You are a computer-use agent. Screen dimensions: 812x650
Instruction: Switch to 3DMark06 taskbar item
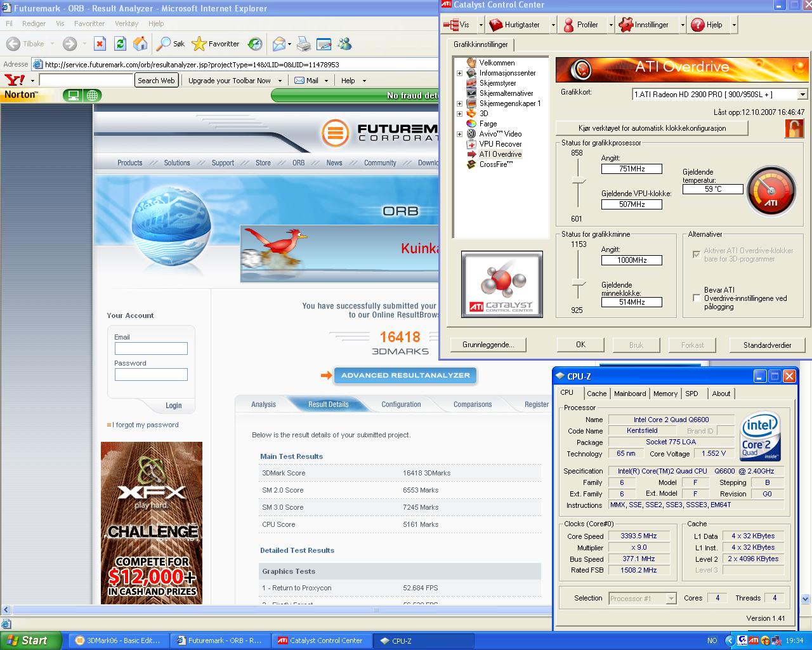click(x=119, y=640)
